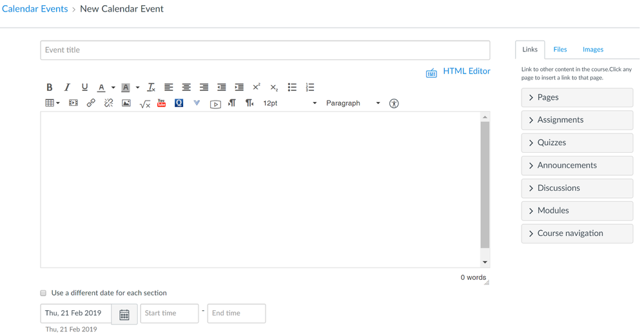Go back to Calendar Events breadcrumb

(x=35, y=9)
